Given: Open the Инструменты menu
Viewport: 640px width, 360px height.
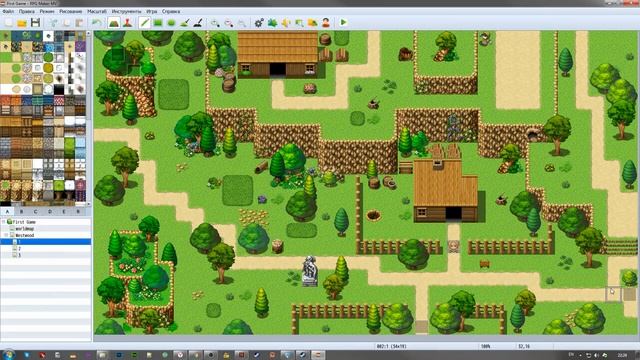Looking at the screenshot, I should tap(127, 11).
